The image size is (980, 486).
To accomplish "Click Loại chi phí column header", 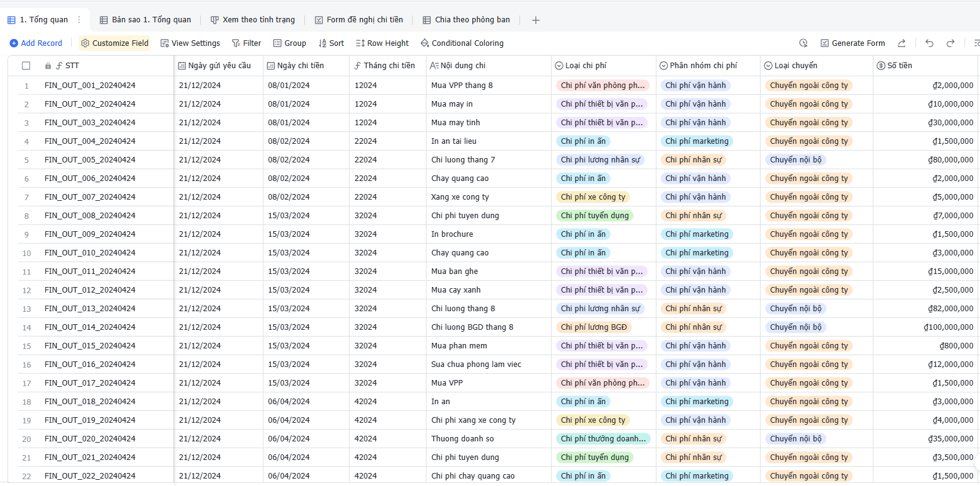I will [604, 66].
